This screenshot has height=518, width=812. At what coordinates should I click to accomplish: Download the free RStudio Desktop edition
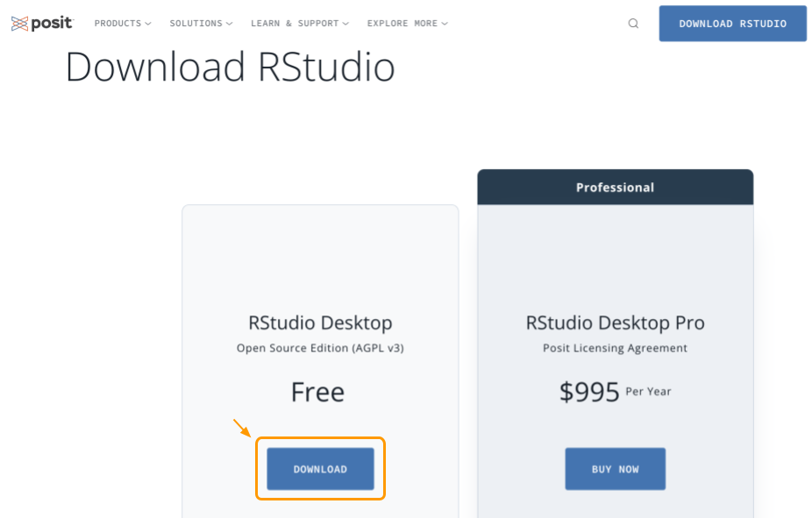(320, 469)
